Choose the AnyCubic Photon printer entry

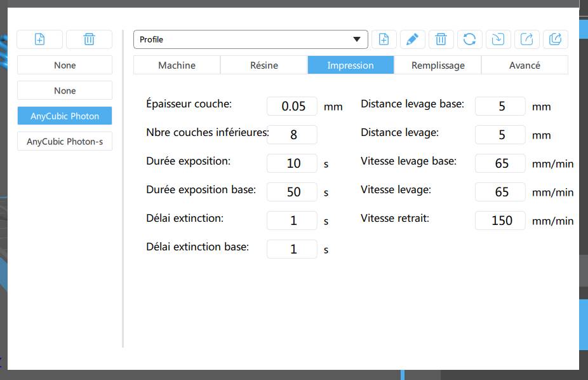click(x=65, y=116)
